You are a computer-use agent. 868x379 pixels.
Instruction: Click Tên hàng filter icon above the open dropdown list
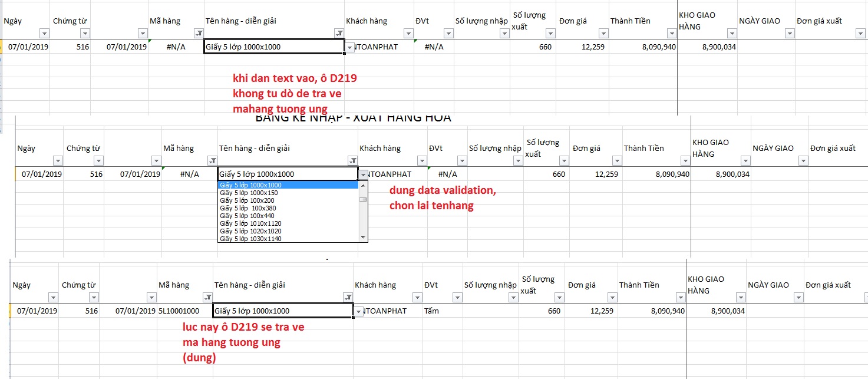click(x=352, y=160)
